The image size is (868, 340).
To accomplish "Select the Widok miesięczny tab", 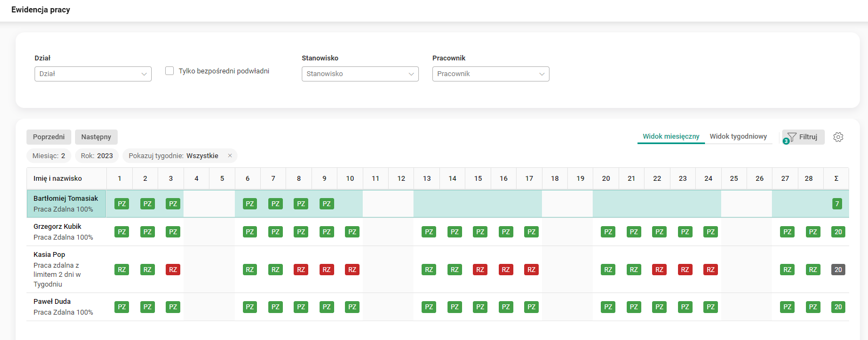I will tap(671, 137).
